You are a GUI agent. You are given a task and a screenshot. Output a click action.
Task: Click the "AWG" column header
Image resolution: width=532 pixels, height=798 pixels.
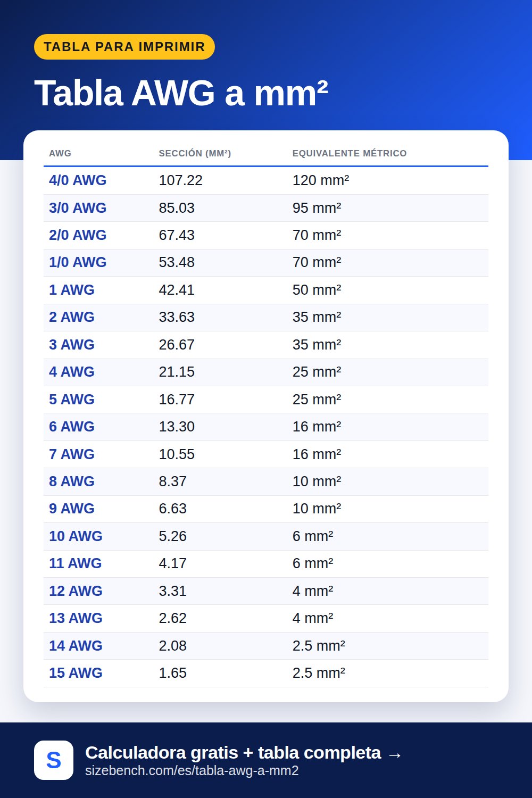pos(60,153)
